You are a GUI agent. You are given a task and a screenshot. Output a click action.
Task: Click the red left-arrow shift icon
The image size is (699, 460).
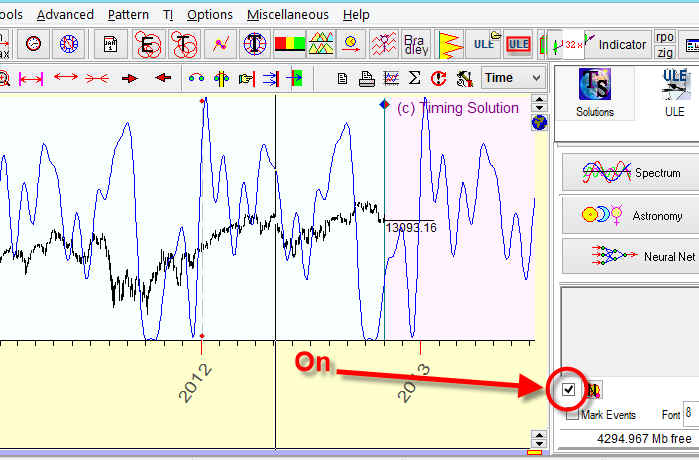(x=163, y=78)
